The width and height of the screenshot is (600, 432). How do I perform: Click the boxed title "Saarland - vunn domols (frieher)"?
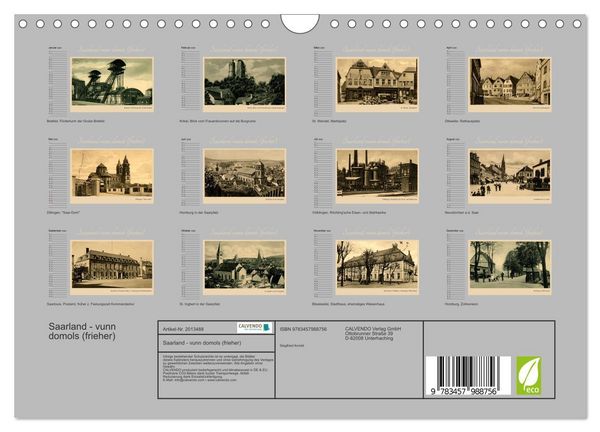point(202,343)
